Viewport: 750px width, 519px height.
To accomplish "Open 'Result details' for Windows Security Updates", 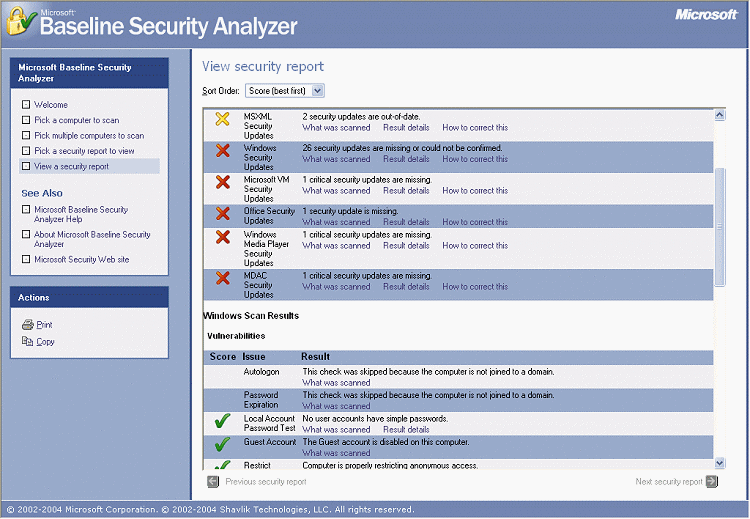I will [x=406, y=159].
